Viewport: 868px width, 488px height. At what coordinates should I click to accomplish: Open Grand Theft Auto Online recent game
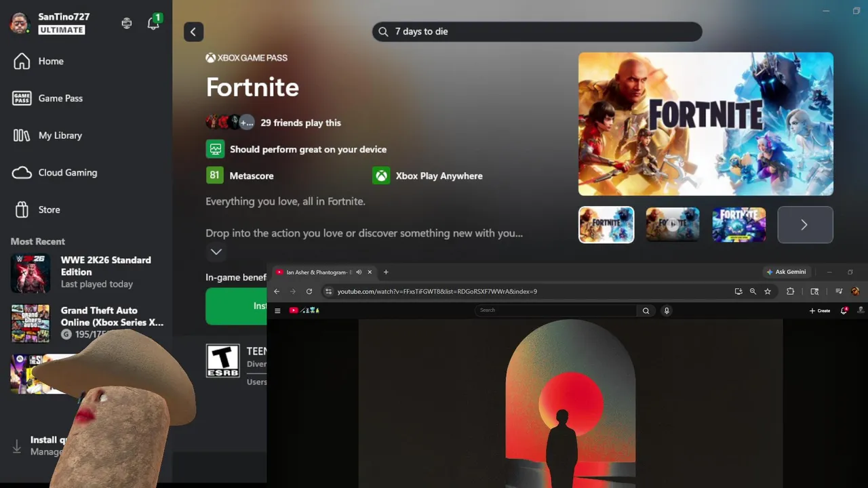(x=87, y=322)
